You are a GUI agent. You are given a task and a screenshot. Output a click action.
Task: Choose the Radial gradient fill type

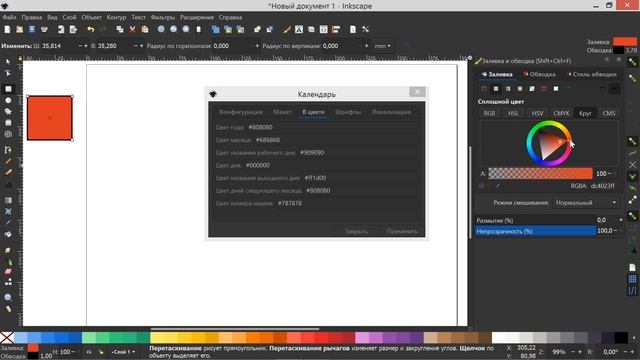[x=520, y=89]
